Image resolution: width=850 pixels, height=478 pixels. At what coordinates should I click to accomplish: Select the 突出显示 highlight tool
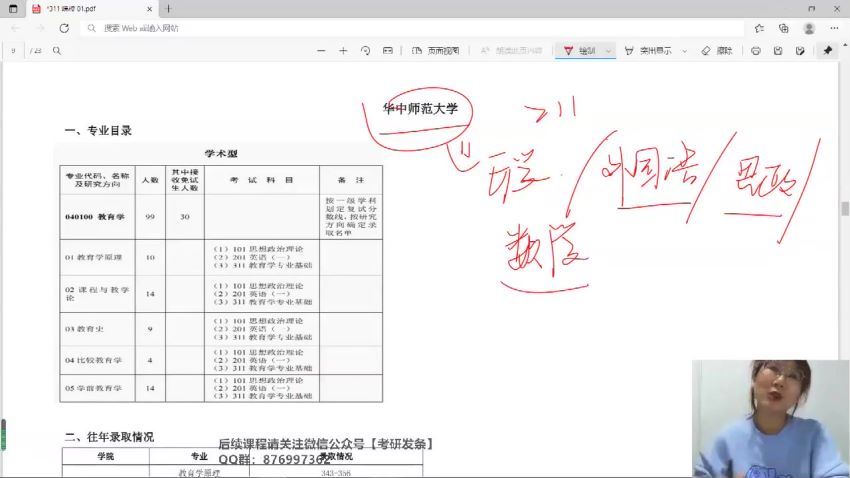[x=648, y=50]
